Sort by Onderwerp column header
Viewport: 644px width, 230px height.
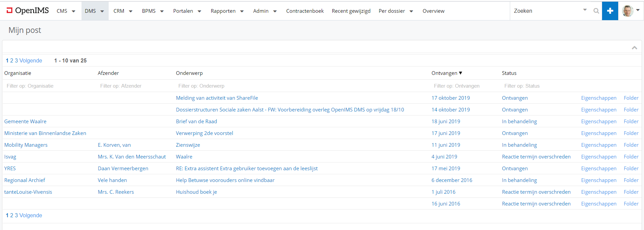click(x=189, y=73)
